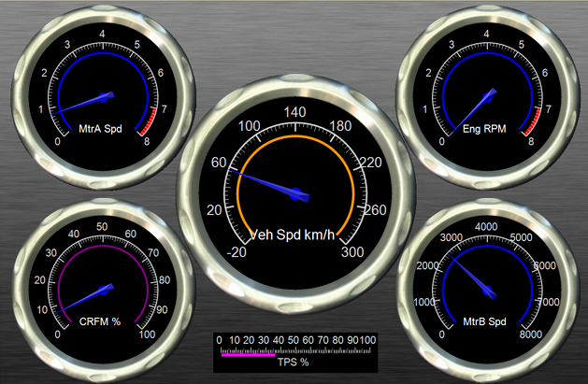The image size is (588, 384).
Task: Click the 0 mark on TPS % scale
Action: pyautogui.click(x=219, y=340)
